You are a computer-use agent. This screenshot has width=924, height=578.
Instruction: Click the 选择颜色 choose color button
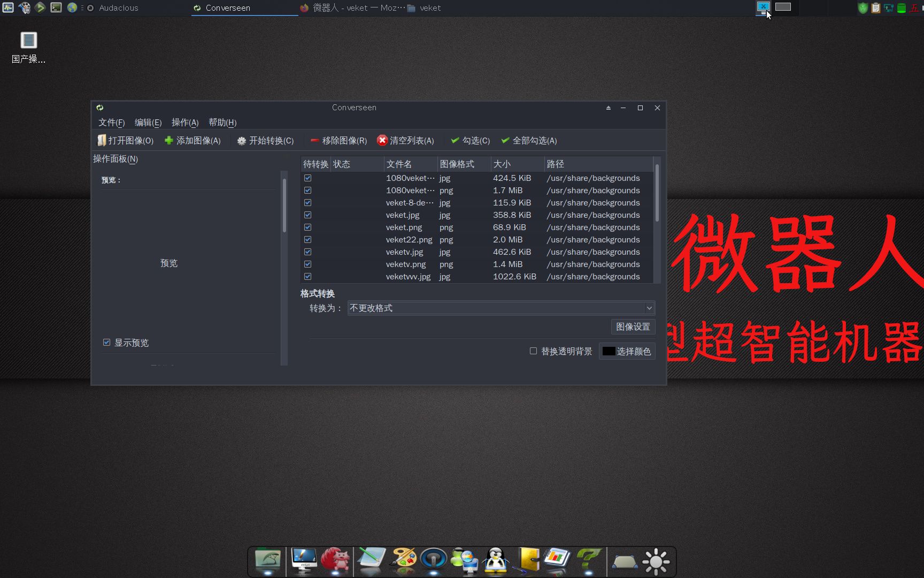click(x=627, y=351)
